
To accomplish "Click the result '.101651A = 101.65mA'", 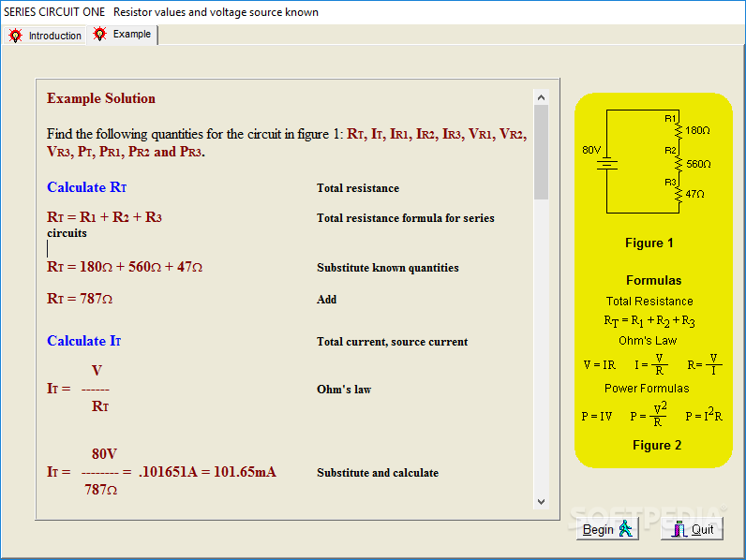I will tap(207, 472).
